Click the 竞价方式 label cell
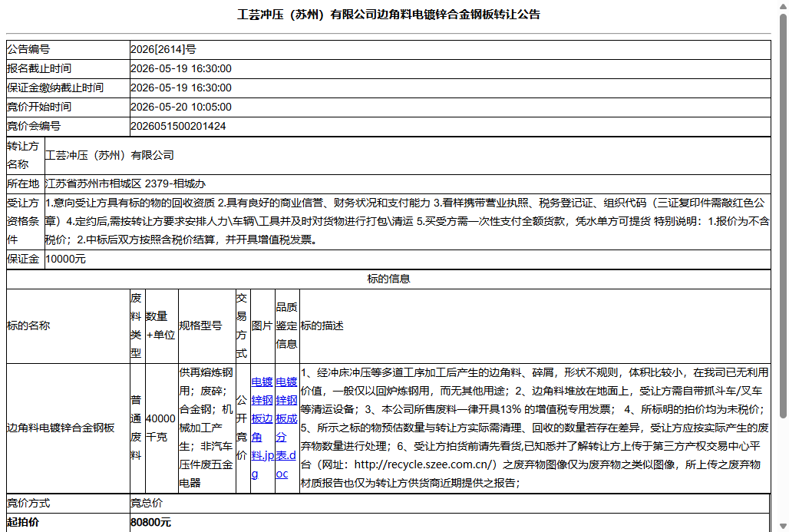 click(x=68, y=504)
